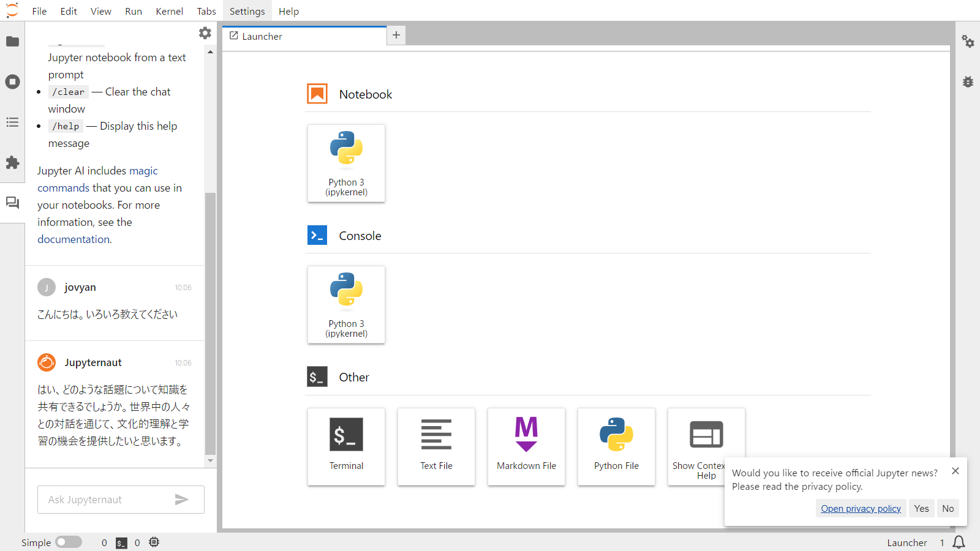Click the chat scroll down arrow
This screenshot has width=980, height=551.
tap(210, 460)
